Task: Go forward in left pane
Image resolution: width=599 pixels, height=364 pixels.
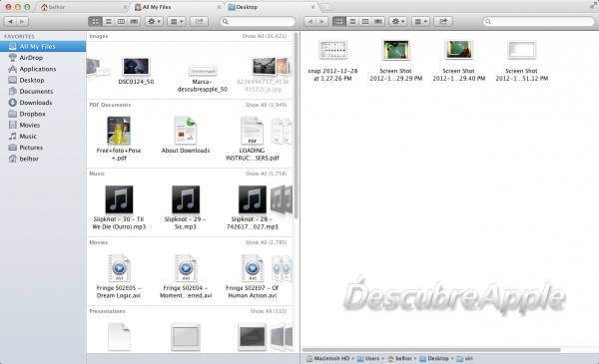Action: tap(22, 21)
